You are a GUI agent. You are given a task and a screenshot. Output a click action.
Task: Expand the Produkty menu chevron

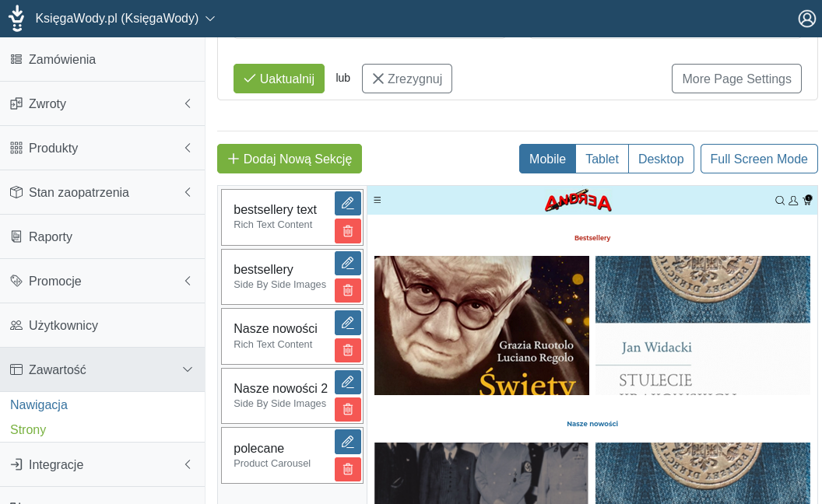pyautogui.click(x=188, y=148)
